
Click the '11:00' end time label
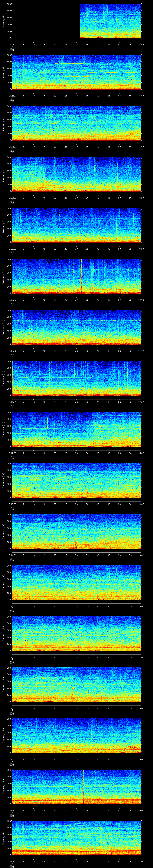click(x=141, y=351)
